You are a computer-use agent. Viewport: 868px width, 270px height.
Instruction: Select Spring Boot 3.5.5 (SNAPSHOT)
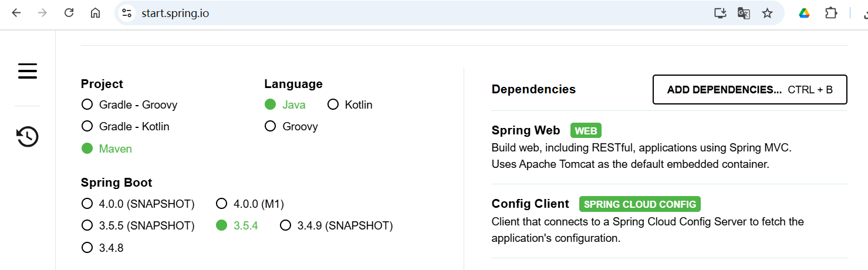138,225
